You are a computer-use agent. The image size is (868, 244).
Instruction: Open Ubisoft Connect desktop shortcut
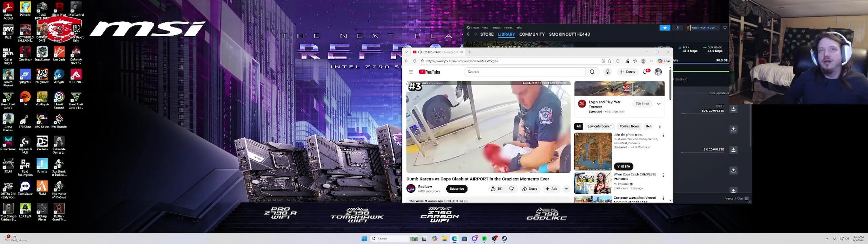tap(59, 100)
